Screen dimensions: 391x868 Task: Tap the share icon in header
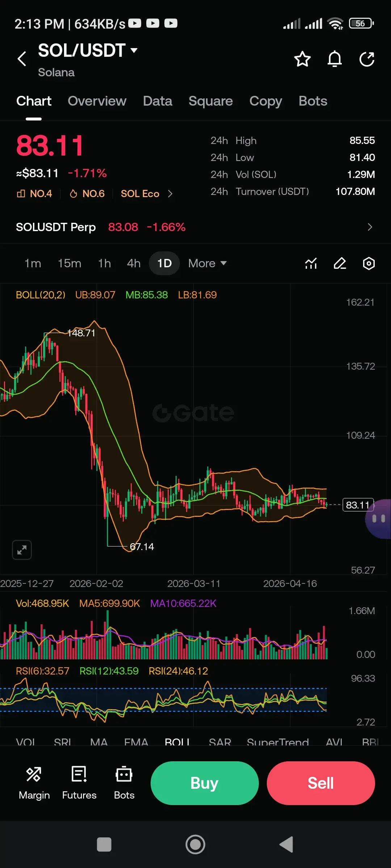click(x=367, y=59)
